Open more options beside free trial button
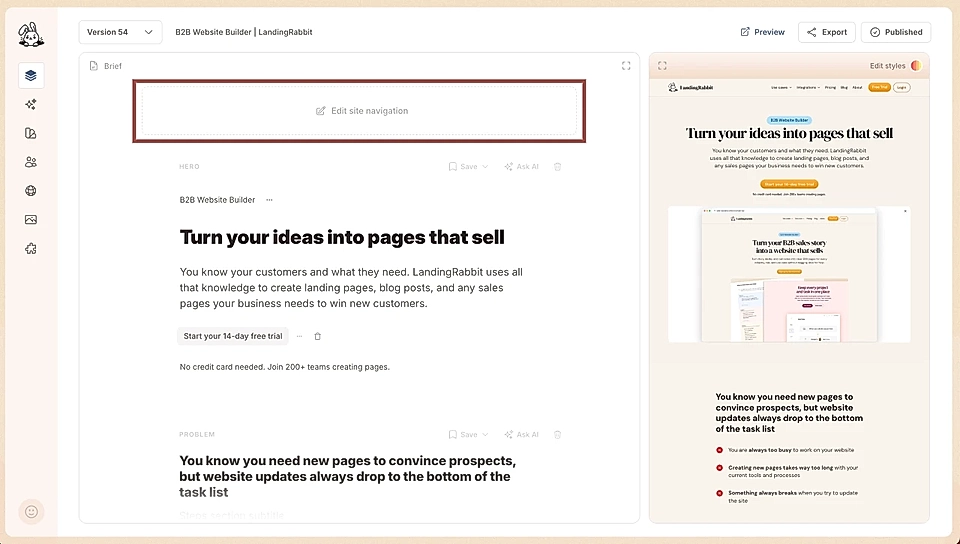 coord(299,336)
